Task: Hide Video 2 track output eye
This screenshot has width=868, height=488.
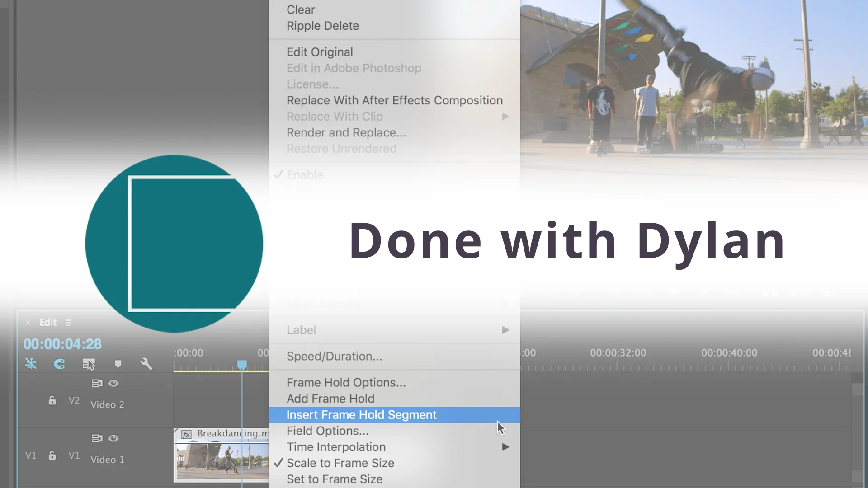Action: click(x=113, y=383)
